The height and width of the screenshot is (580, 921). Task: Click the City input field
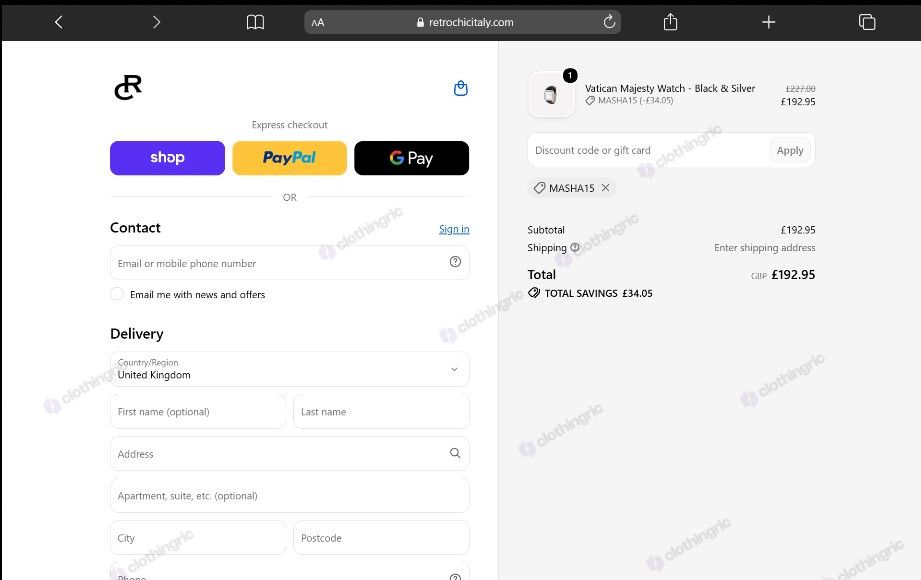pyautogui.click(x=198, y=538)
